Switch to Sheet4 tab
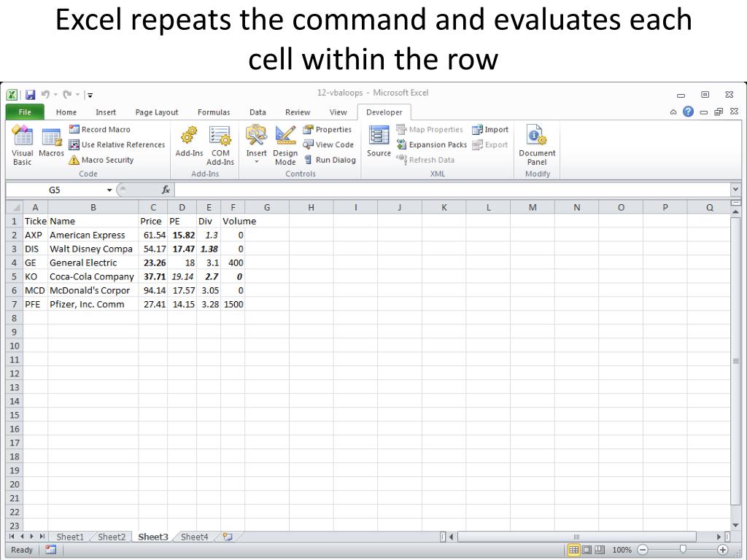 coord(194,537)
